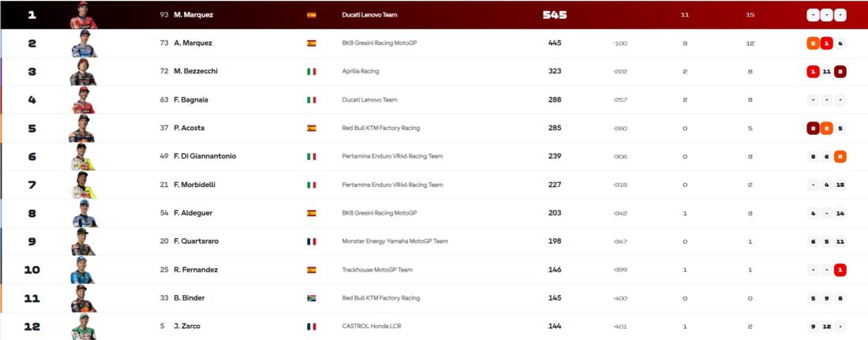The image size is (868, 340).
Task: Click the Italian flag next to F. Morbidelli
Action: coord(311,185)
